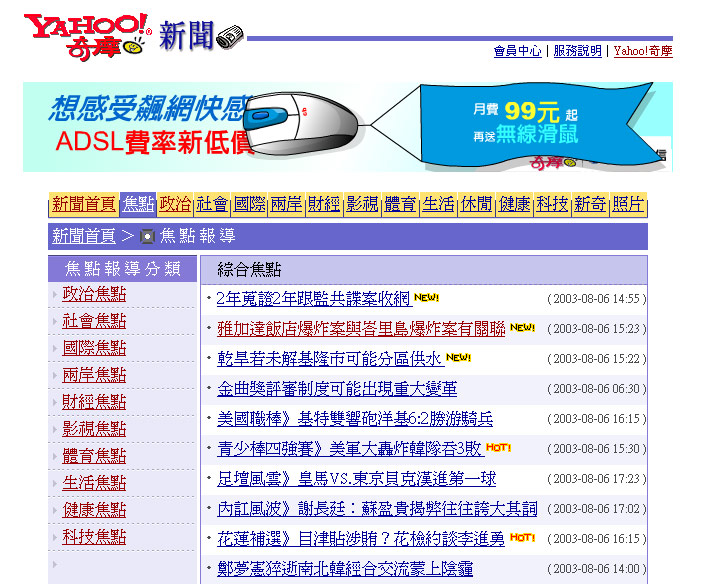Viewport: 716px width, 584px height.
Task: Open the 生活 tab
Action: pyautogui.click(x=438, y=204)
